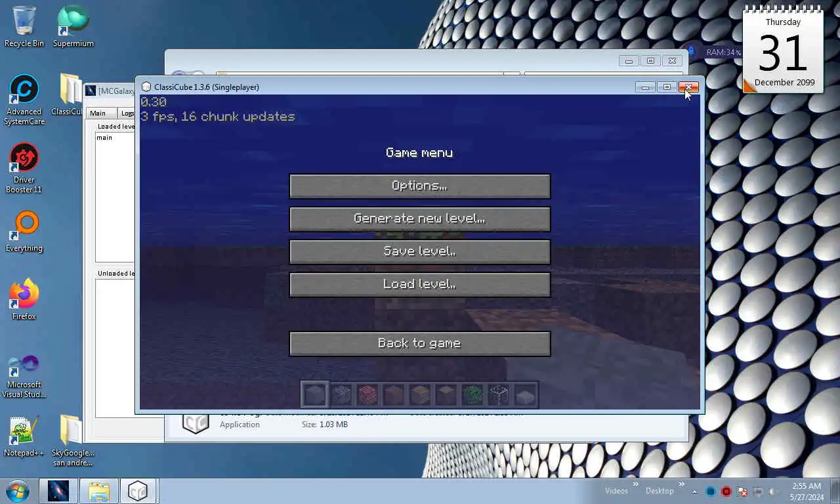Open Supermium desktop shortcut

(x=73, y=26)
